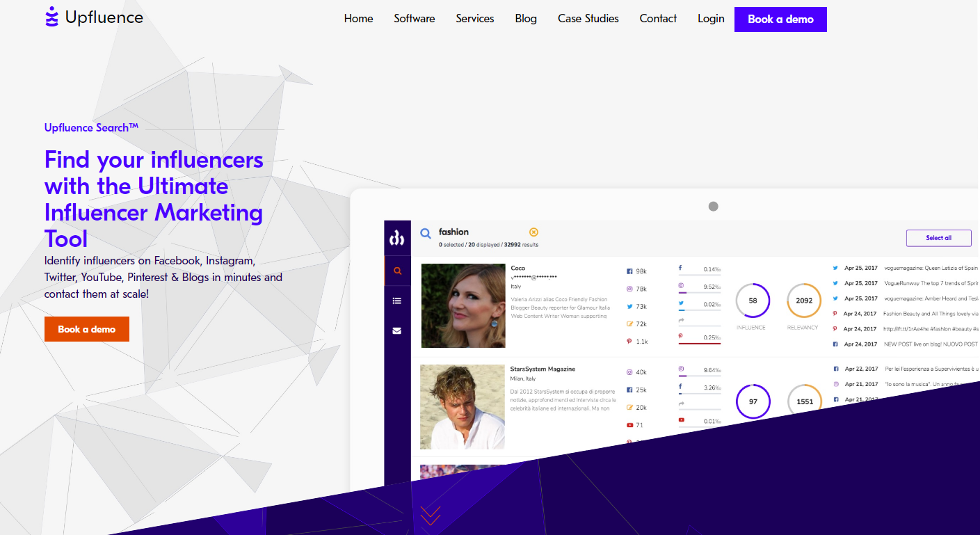Click the app logo atop the purple sidebar
Image resolution: width=980 pixels, height=535 pixels.
coord(397,239)
